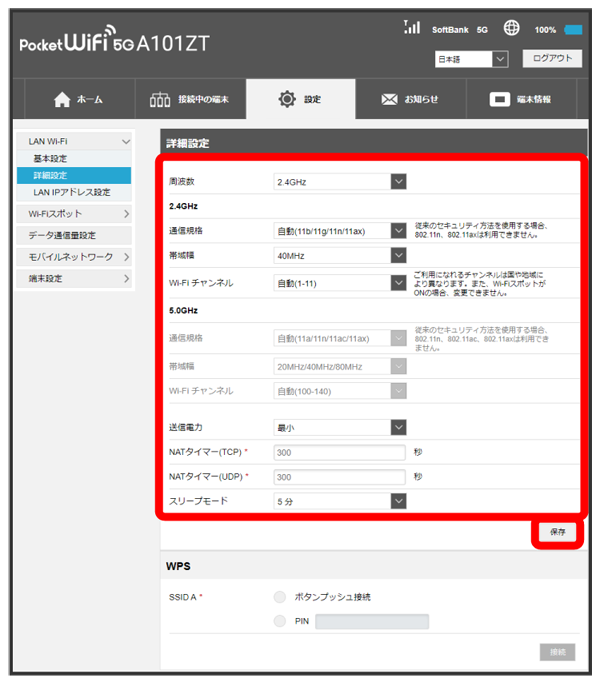This screenshot has width=600, height=682.
Task: Open the ホーム tab with house icon
Action: tap(77, 99)
